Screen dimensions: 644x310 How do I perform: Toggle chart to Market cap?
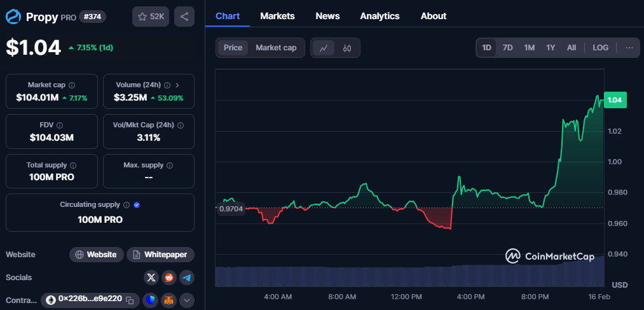tap(276, 48)
